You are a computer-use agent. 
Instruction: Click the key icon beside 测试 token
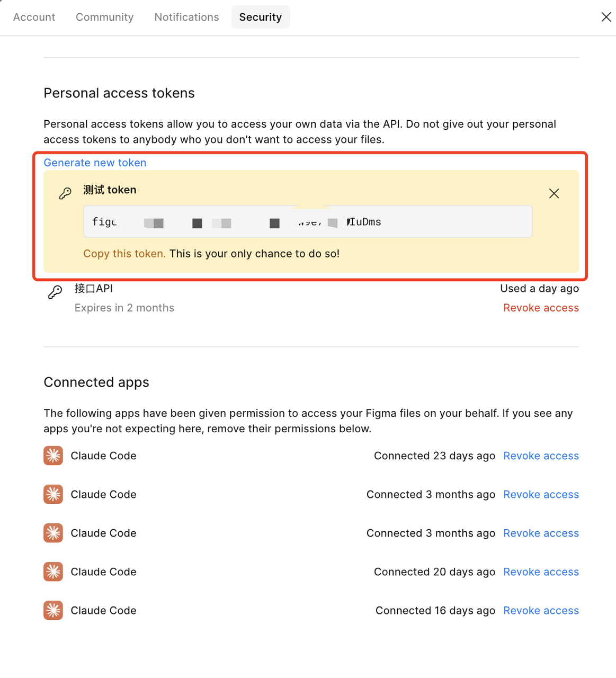click(65, 193)
